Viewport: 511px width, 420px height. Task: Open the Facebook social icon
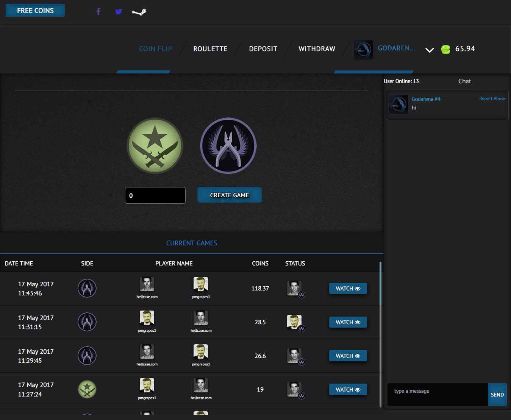pos(98,11)
